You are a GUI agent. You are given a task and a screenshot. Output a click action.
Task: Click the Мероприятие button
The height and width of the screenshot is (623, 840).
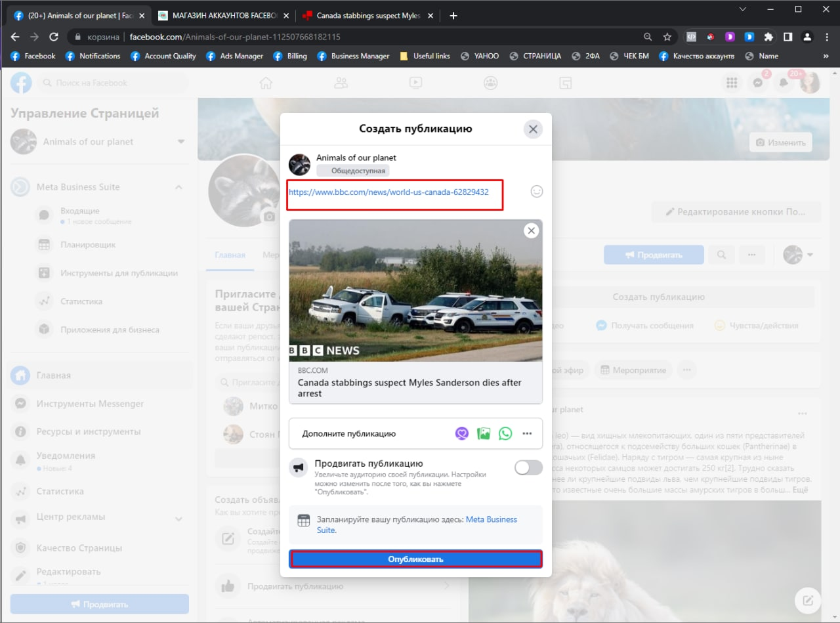coord(633,370)
